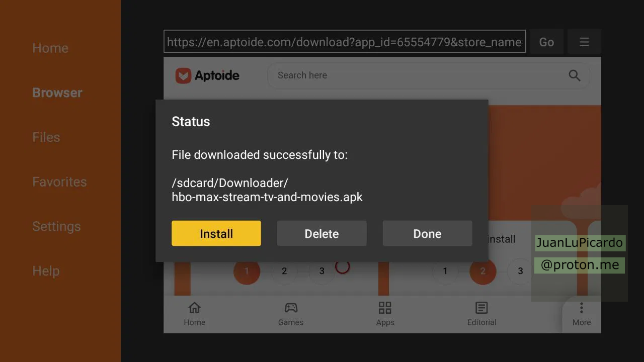Select step 3 circle on right card
This screenshot has width=644, height=362.
point(520,271)
